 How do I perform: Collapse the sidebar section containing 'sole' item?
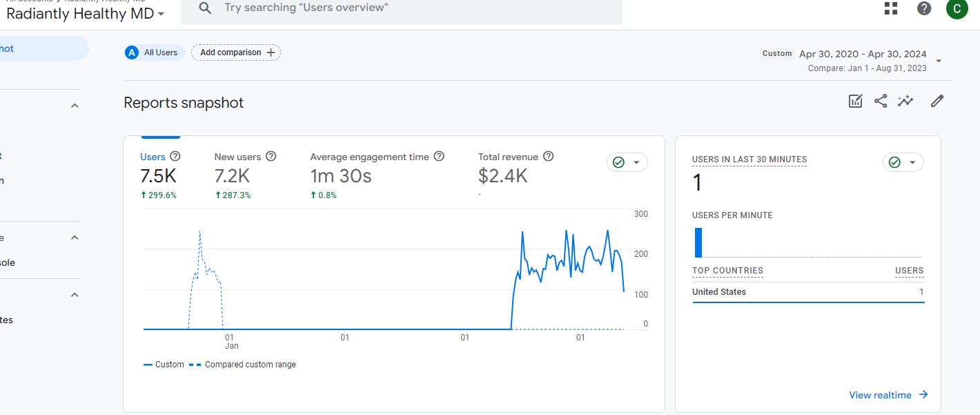75,238
